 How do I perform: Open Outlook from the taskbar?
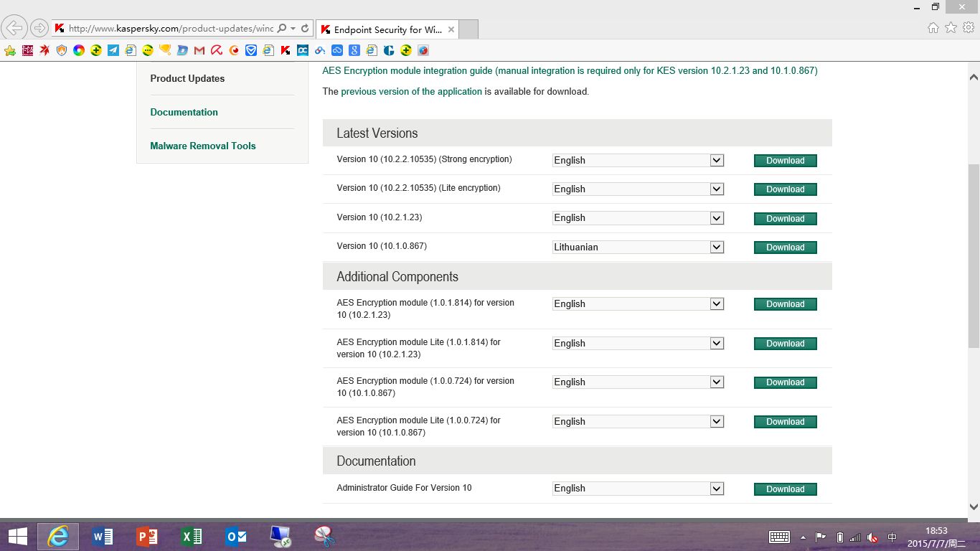click(235, 536)
